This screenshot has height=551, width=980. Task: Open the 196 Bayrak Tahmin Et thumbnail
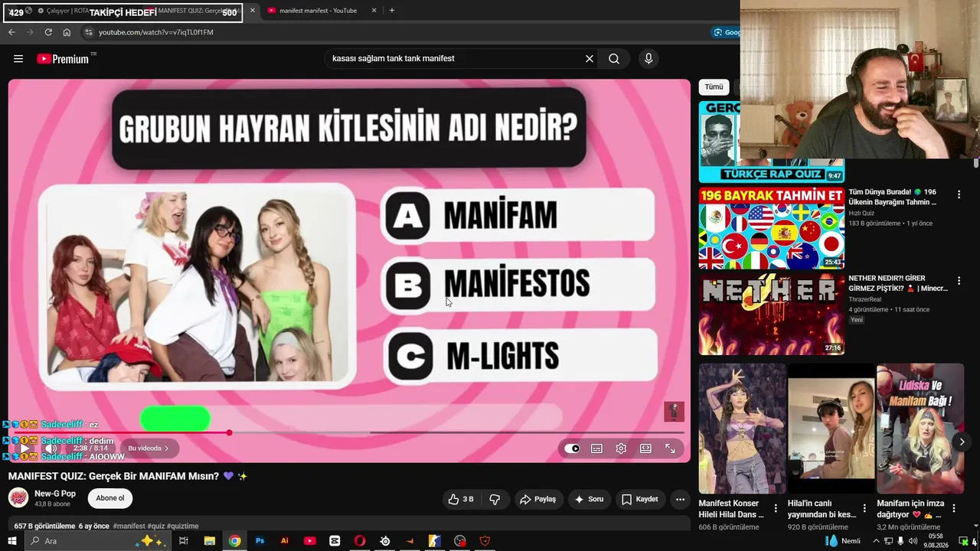point(772,228)
